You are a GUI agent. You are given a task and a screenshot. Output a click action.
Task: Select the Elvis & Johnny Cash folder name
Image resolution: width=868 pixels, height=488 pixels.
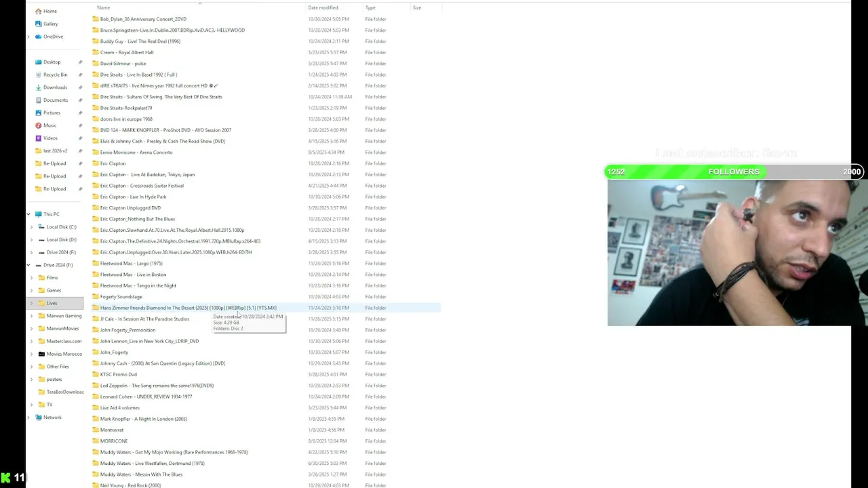click(x=163, y=141)
